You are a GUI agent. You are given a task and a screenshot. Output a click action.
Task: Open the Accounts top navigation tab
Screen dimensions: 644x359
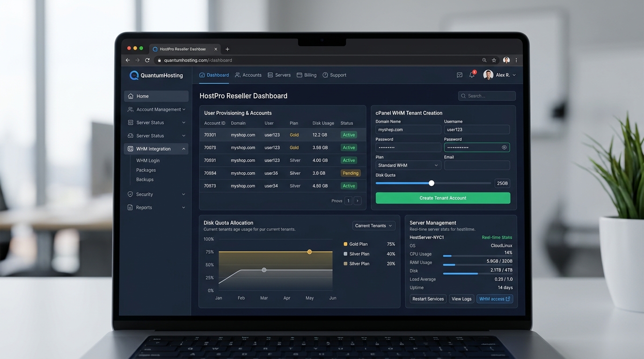[248, 75]
